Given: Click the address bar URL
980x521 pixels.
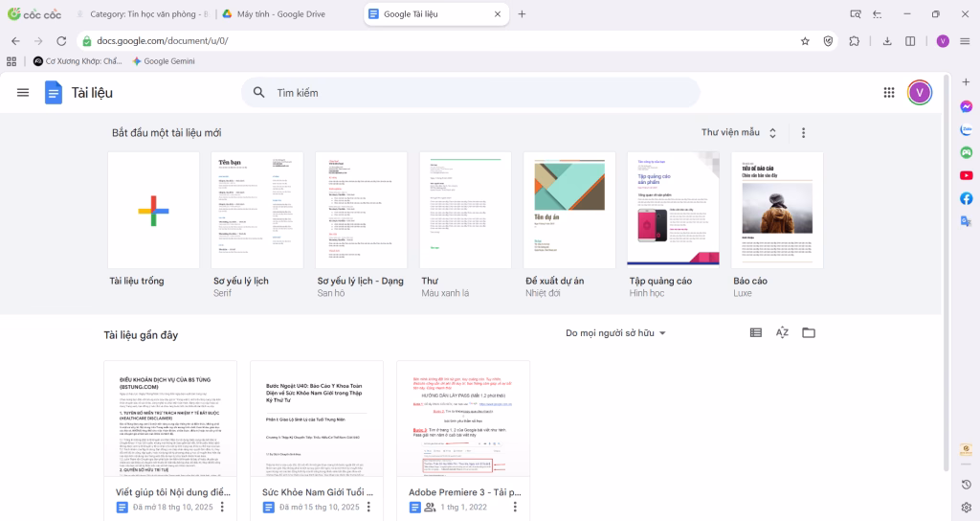Looking at the screenshot, I should pos(163,41).
